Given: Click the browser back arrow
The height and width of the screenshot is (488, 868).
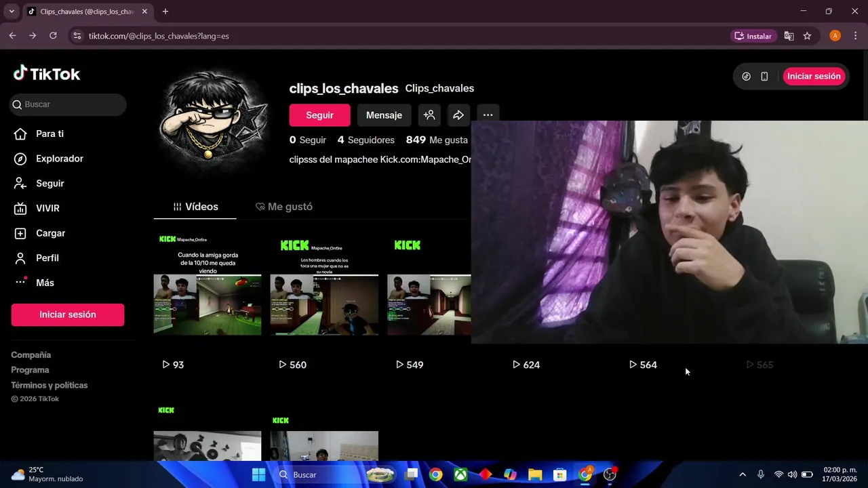Looking at the screenshot, I should [12, 36].
